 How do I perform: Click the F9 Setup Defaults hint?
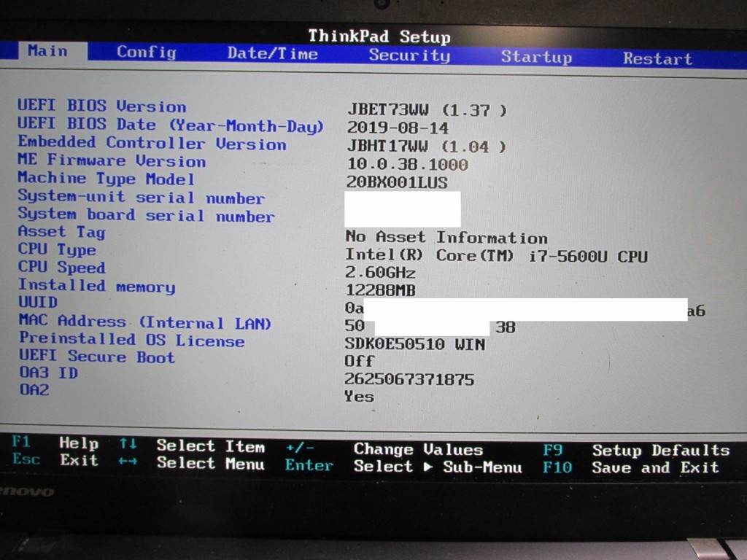(x=636, y=450)
